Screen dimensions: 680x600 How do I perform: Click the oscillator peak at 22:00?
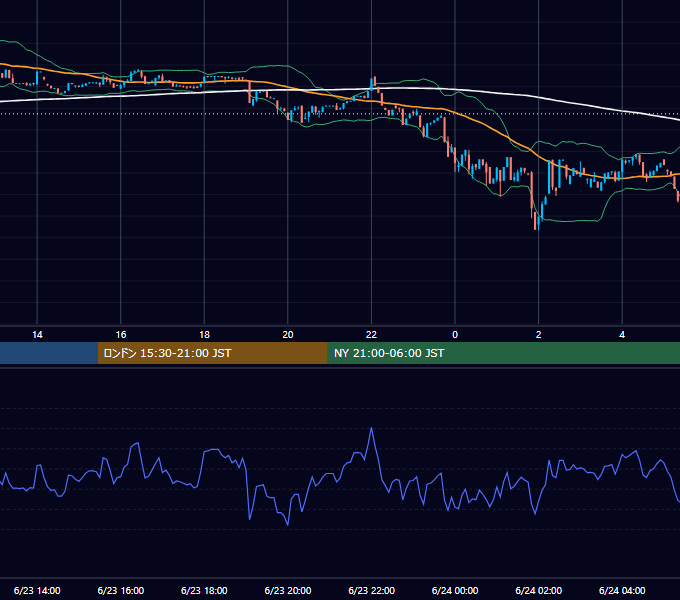point(371,428)
